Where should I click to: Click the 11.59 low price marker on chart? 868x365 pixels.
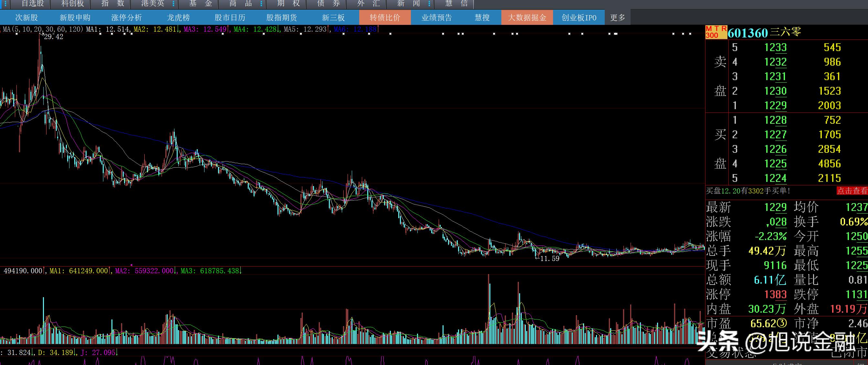click(x=549, y=258)
